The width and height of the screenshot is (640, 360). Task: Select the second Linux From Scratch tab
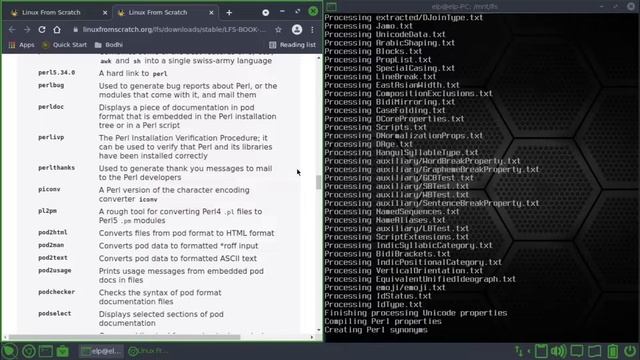point(165,13)
